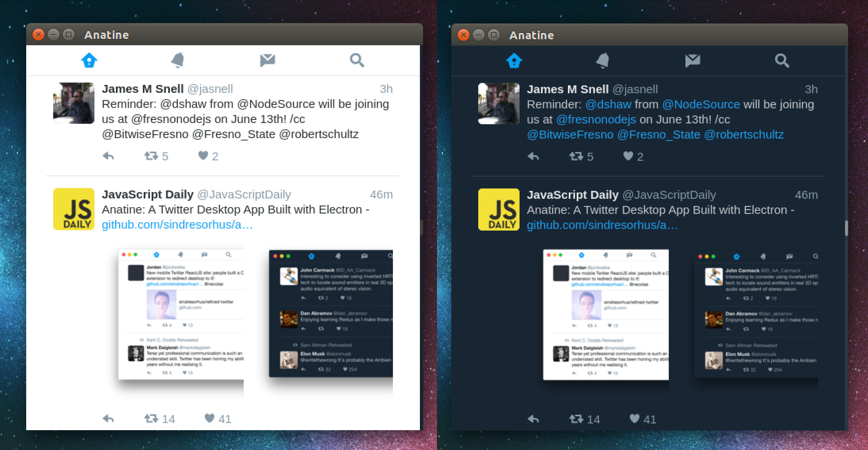Open github.com/sindresorhus link in light window

pyautogui.click(x=177, y=225)
